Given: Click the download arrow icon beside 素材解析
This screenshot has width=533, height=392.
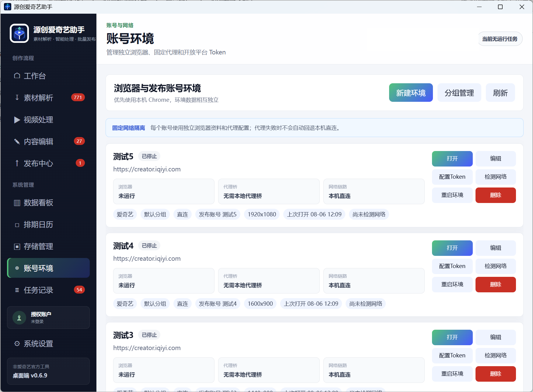Looking at the screenshot, I should pos(17,98).
